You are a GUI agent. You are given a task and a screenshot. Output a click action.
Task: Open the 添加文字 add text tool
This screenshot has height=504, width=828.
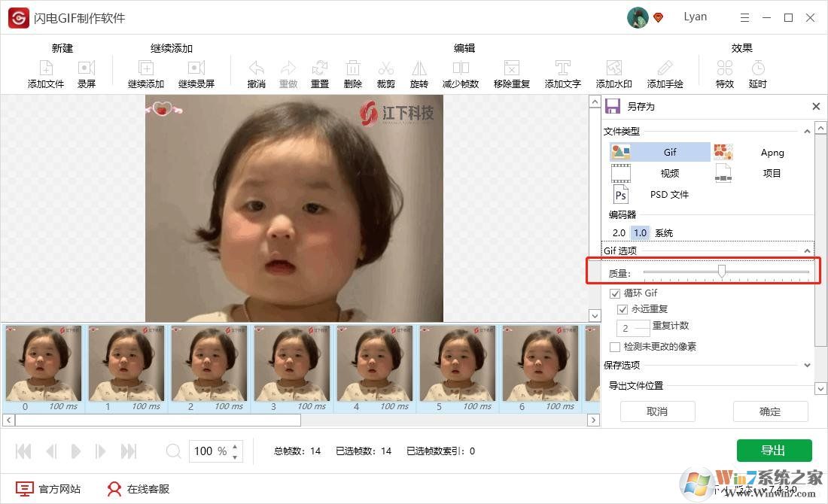click(x=562, y=73)
